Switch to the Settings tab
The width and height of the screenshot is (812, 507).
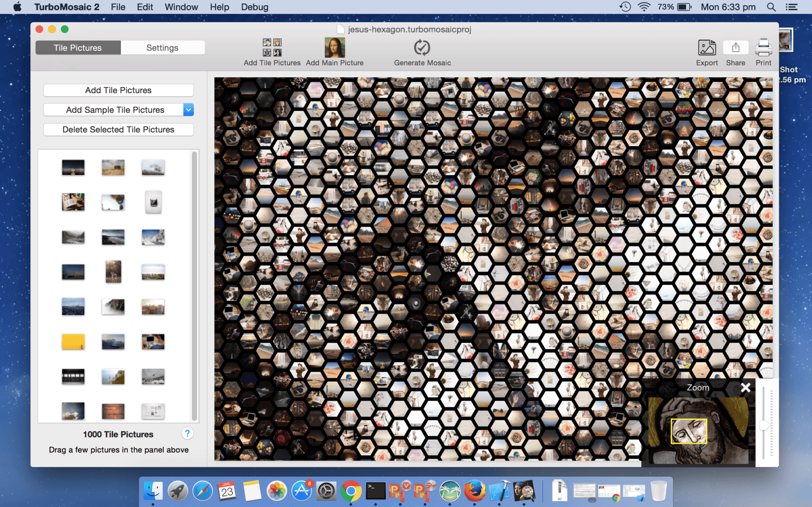tap(162, 48)
